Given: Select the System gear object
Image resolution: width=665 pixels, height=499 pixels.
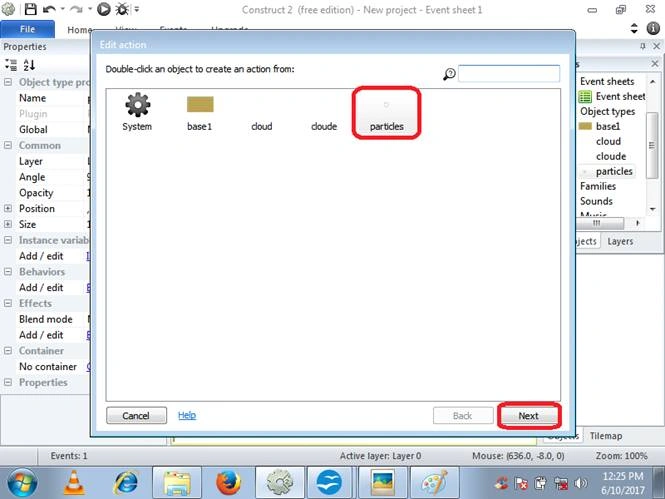Looking at the screenshot, I should click(x=137, y=111).
